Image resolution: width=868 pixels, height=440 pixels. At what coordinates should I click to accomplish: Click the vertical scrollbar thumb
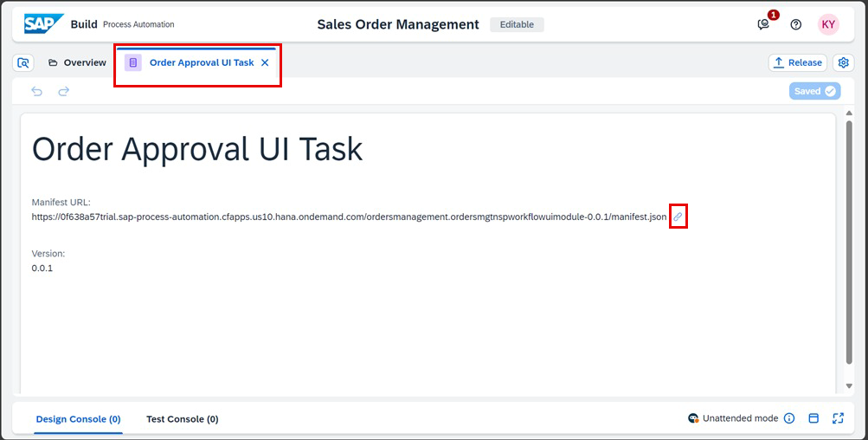[849, 243]
